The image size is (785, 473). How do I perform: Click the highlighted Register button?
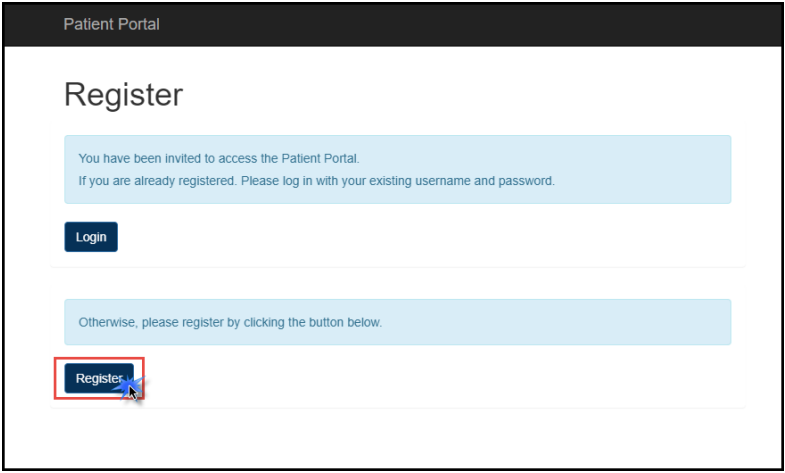click(98, 378)
